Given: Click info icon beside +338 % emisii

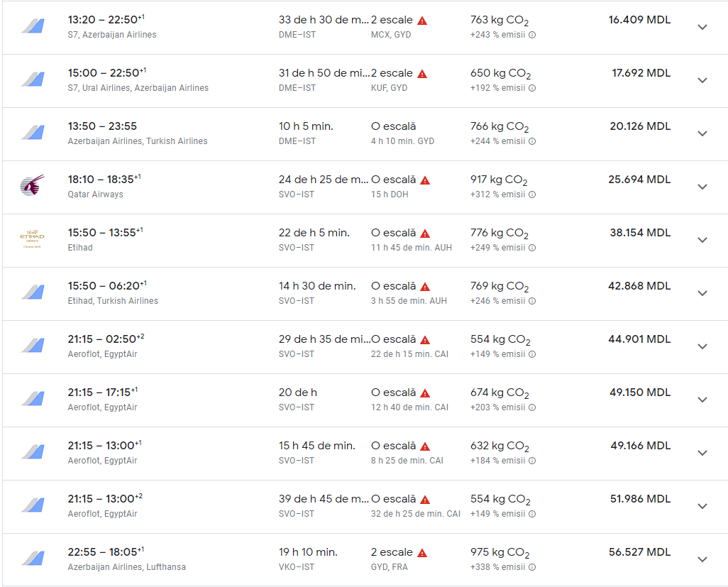Looking at the screenshot, I should [x=532, y=567].
